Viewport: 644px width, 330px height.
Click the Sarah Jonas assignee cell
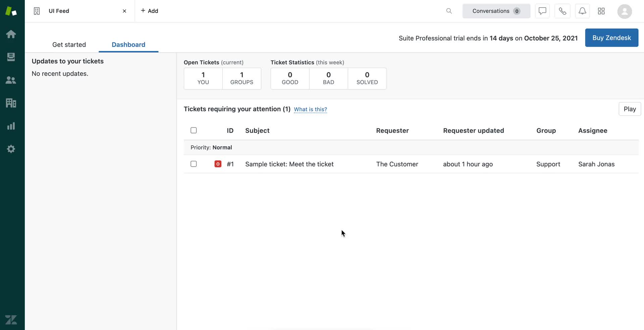pyautogui.click(x=596, y=164)
